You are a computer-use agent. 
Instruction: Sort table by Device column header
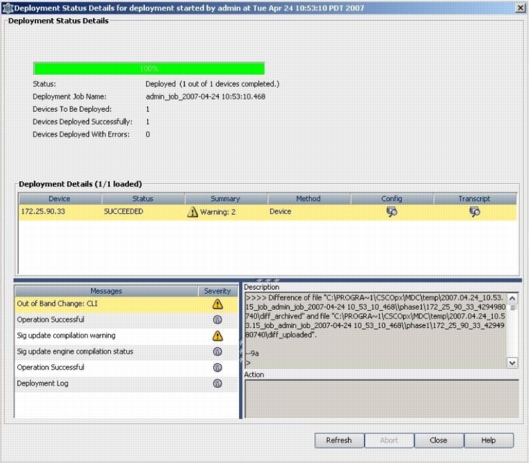point(60,199)
